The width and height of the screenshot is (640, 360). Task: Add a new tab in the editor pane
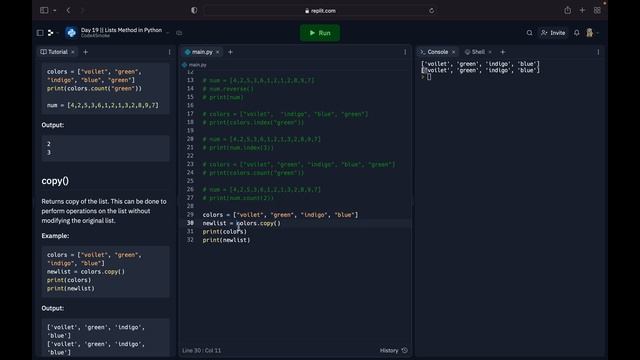click(x=230, y=52)
